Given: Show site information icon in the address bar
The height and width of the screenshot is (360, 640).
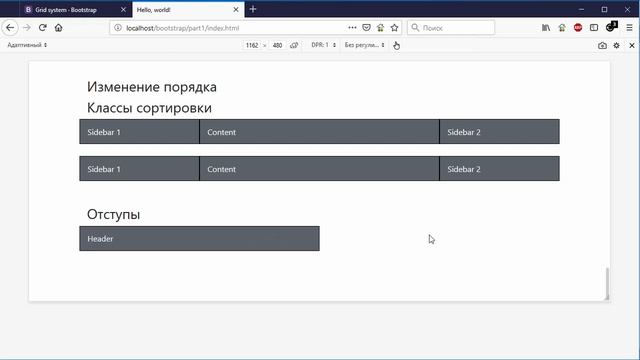Looking at the screenshot, I should click(x=118, y=28).
